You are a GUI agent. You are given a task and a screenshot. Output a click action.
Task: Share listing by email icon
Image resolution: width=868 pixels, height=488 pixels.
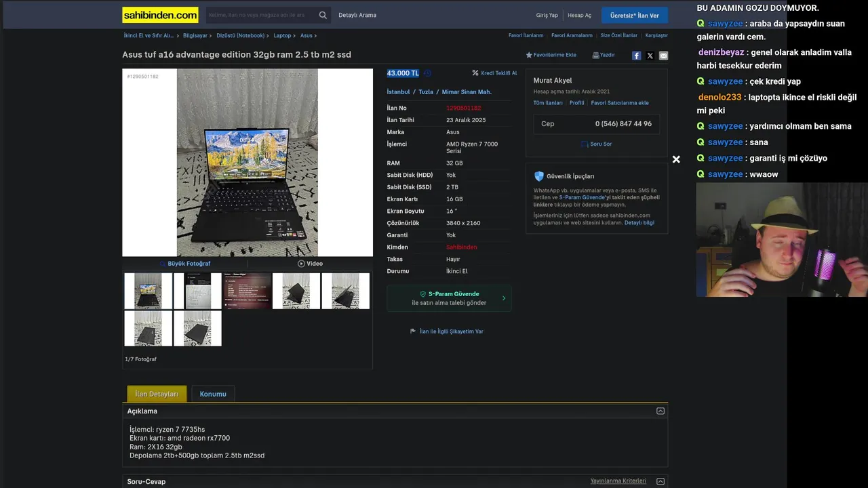click(663, 56)
